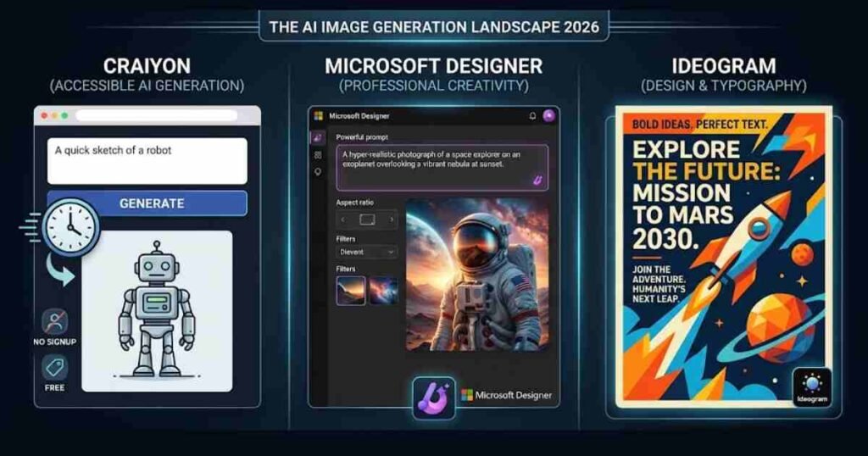Screen dimensions: 868x456
Task: Open the purple profile avatar in Designer
Action: (548, 115)
